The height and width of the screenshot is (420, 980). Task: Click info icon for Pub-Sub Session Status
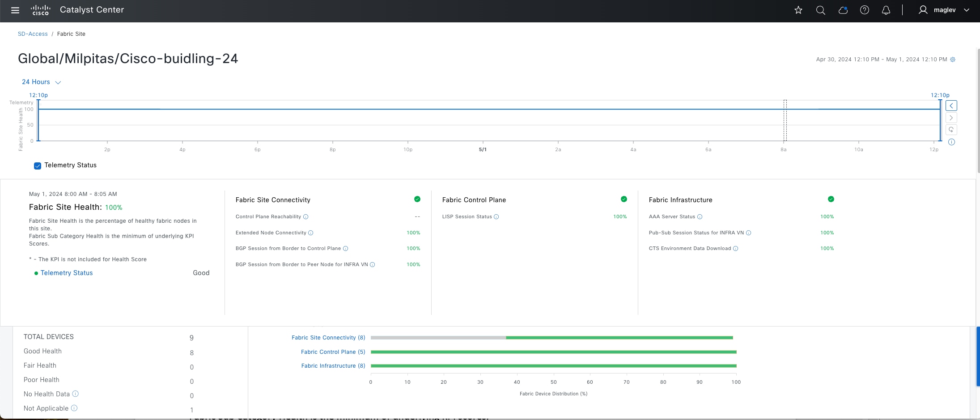[x=749, y=233]
